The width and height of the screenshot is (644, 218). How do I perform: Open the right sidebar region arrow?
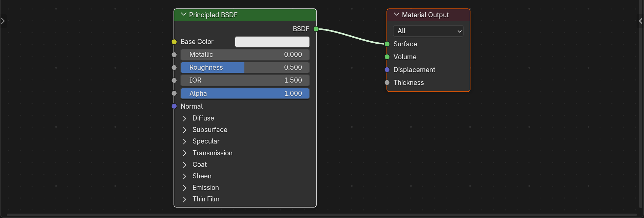tap(641, 21)
